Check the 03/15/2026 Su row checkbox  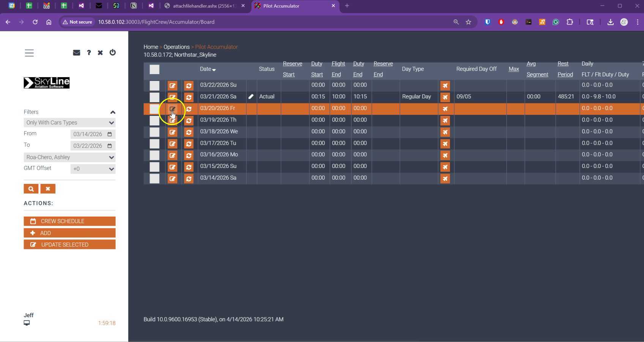point(155,167)
